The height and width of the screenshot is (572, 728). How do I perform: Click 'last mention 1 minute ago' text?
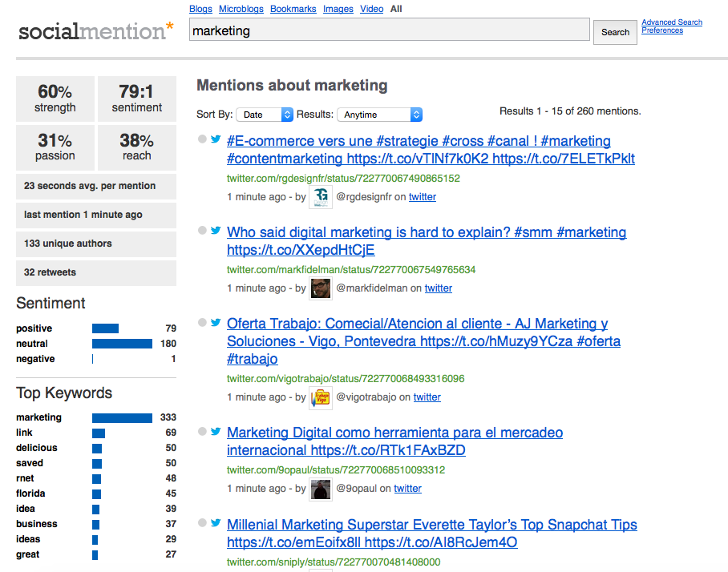click(x=83, y=215)
